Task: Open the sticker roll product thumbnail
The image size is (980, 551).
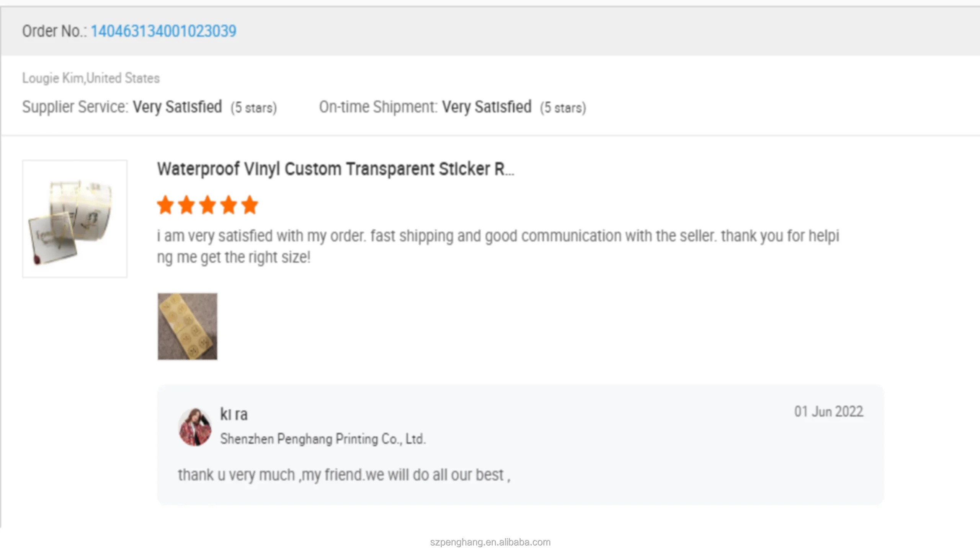Action: pyautogui.click(x=75, y=218)
